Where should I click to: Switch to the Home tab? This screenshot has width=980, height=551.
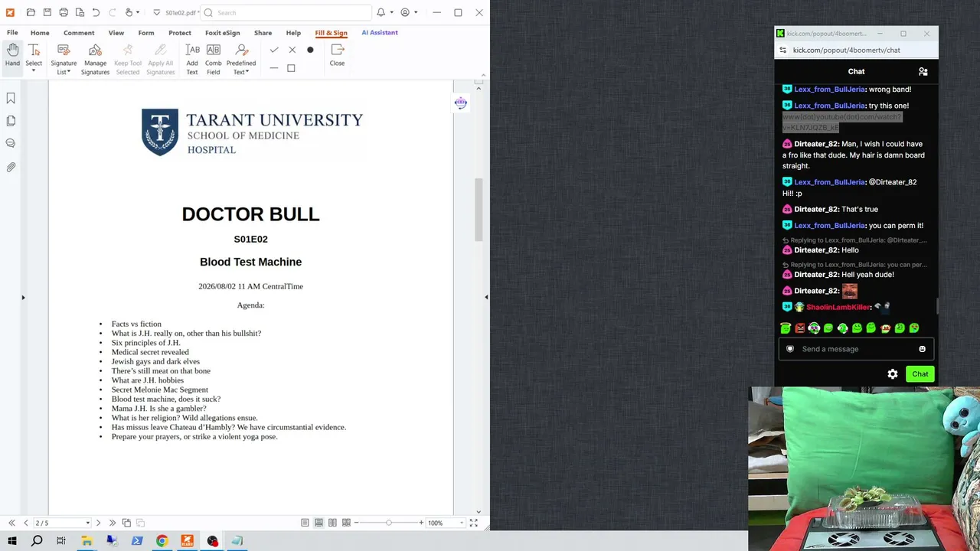point(40,33)
